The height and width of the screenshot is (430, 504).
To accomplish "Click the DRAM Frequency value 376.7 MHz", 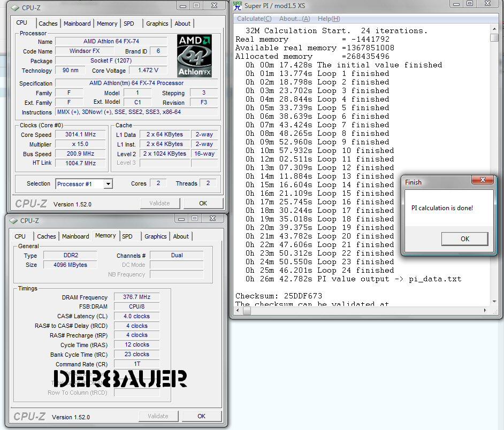I will pos(136,297).
